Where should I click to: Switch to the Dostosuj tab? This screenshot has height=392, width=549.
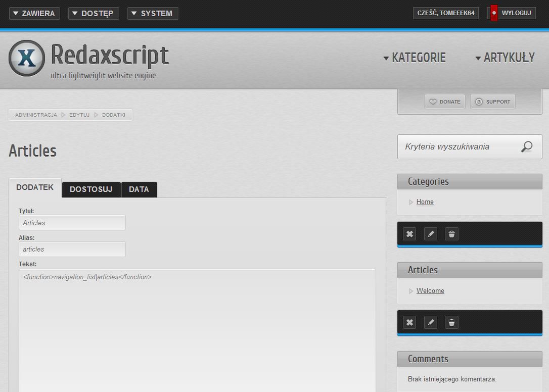91,189
